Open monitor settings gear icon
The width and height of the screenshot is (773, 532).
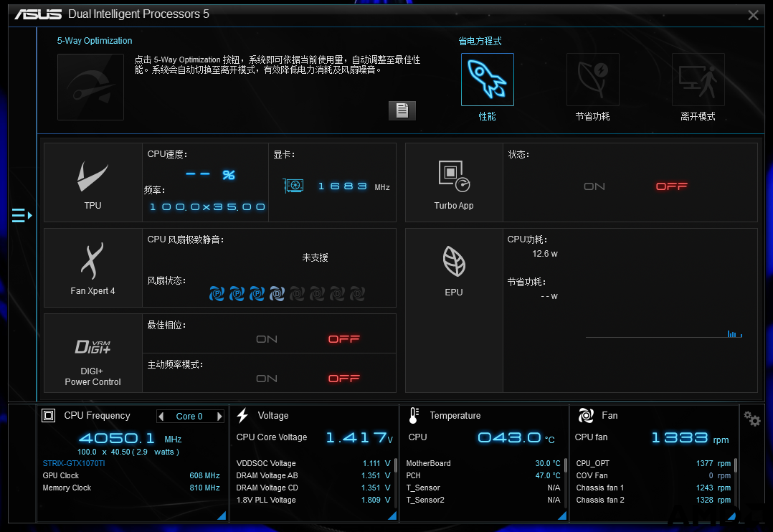(752, 419)
